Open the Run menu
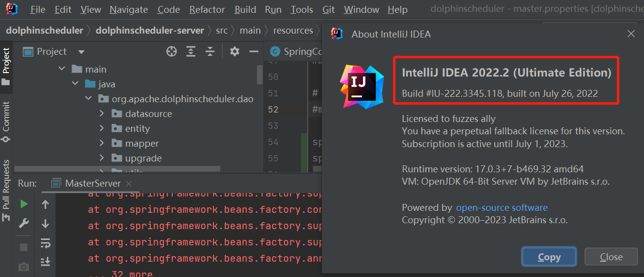Viewport: 644px width, 277px height. tap(273, 9)
